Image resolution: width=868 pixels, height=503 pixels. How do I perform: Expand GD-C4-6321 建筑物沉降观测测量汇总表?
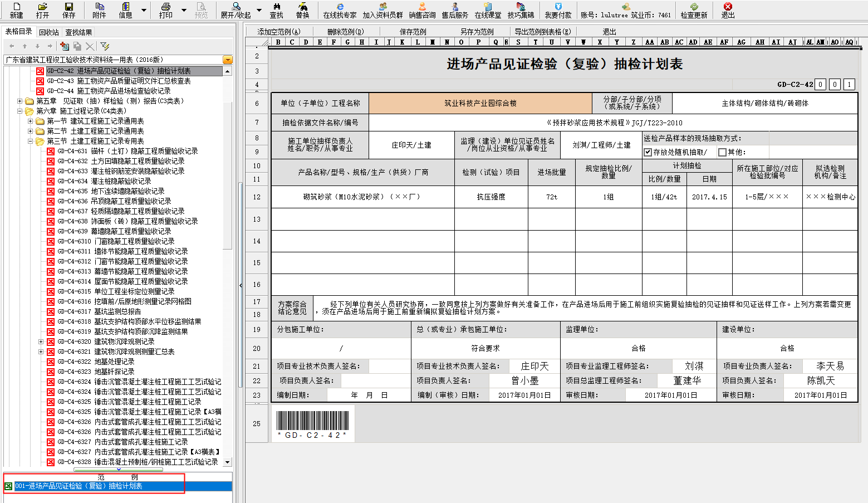(41, 351)
